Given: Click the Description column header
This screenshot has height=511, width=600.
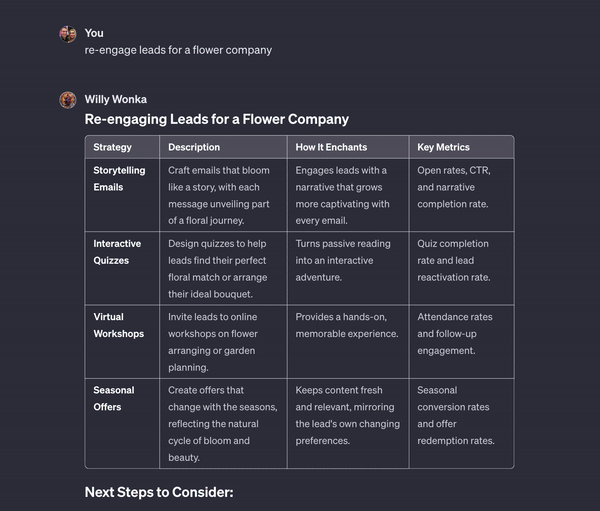Looking at the screenshot, I should (194, 147).
